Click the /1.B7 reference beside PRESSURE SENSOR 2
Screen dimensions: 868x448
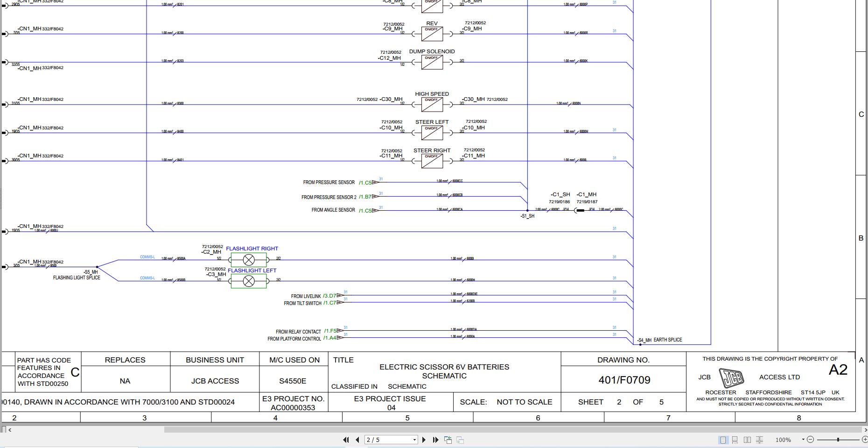click(x=365, y=197)
